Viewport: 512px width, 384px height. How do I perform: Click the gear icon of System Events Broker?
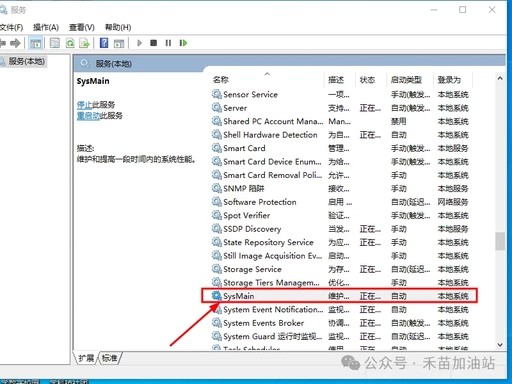pos(217,323)
